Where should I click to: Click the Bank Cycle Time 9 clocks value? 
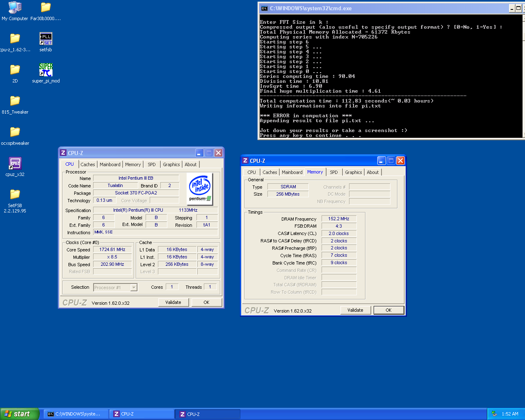click(339, 262)
